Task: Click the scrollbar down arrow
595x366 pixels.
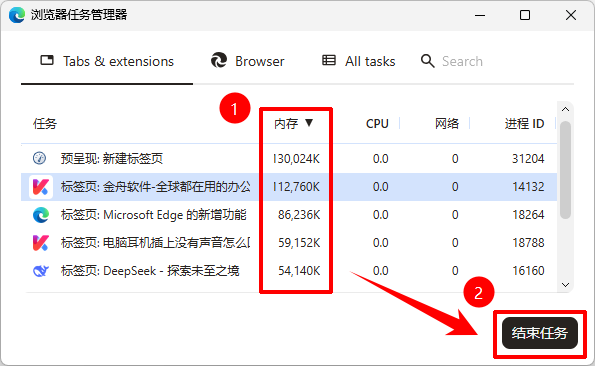Action: 565,285
